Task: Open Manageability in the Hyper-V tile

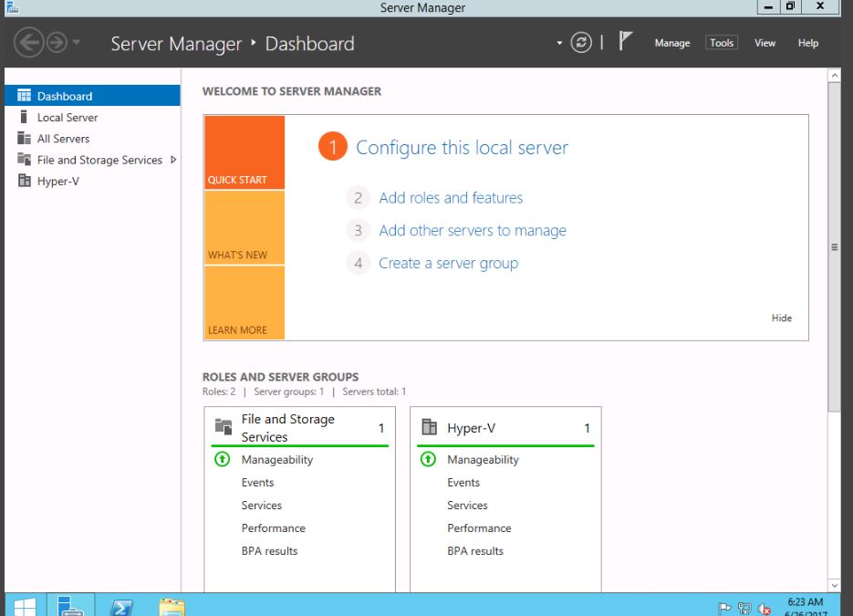Action: coord(484,460)
